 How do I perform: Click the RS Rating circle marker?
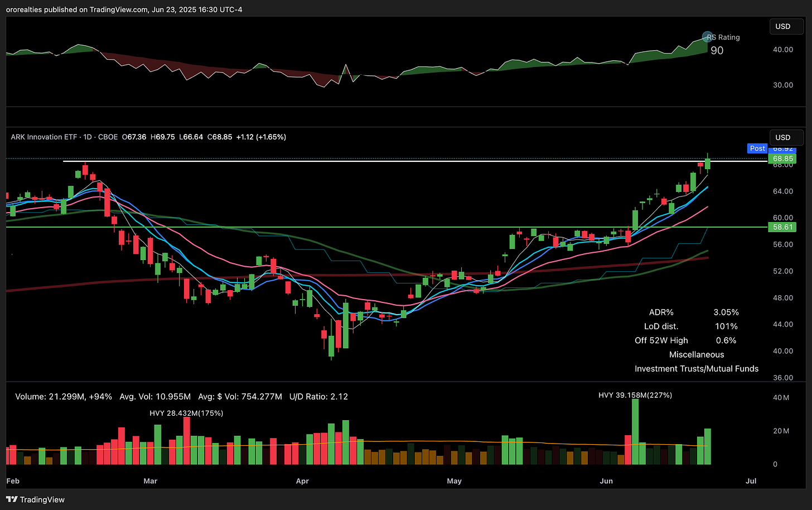click(708, 37)
